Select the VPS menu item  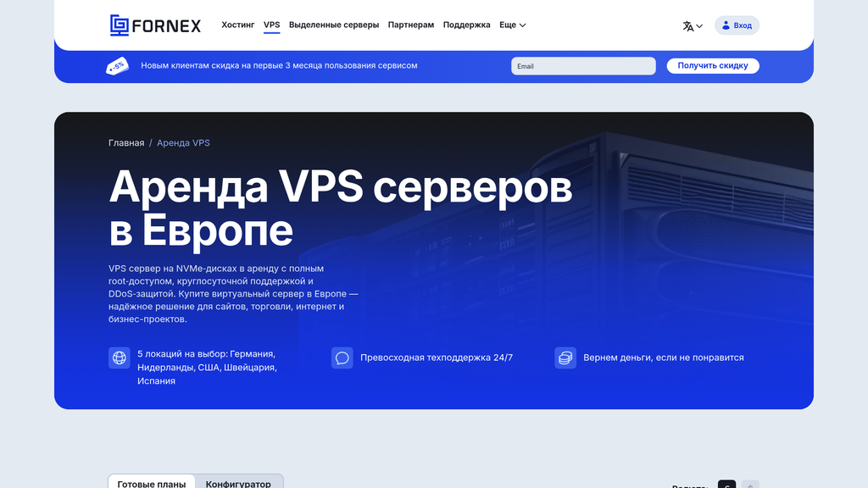click(x=271, y=25)
